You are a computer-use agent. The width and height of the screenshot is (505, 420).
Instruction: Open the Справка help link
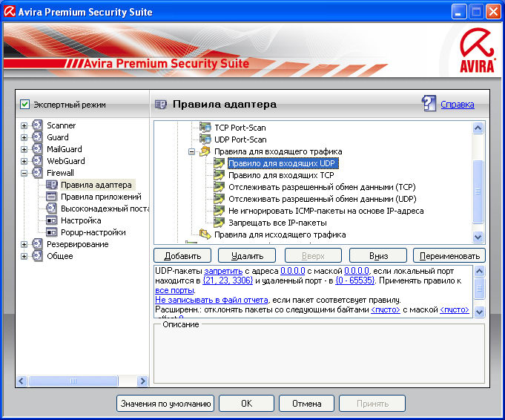click(458, 105)
